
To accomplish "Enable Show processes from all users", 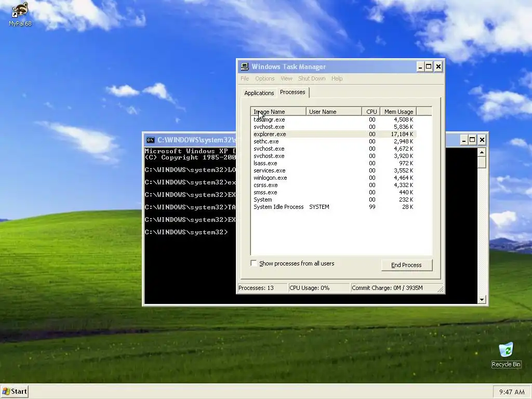I will tap(254, 263).
